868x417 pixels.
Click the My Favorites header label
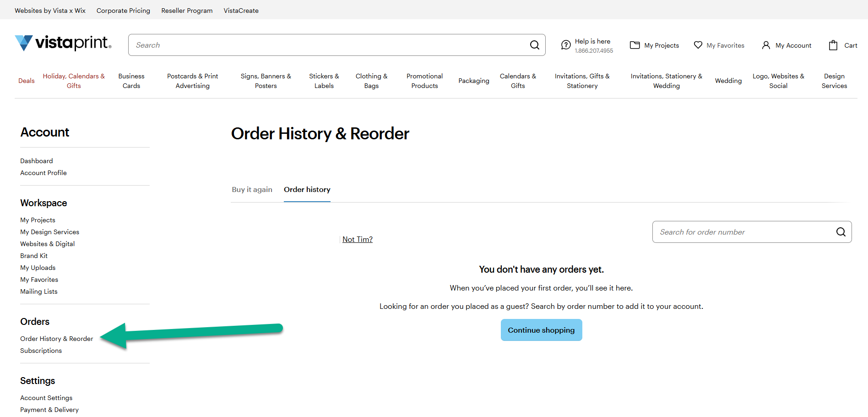tap(725, 45)
